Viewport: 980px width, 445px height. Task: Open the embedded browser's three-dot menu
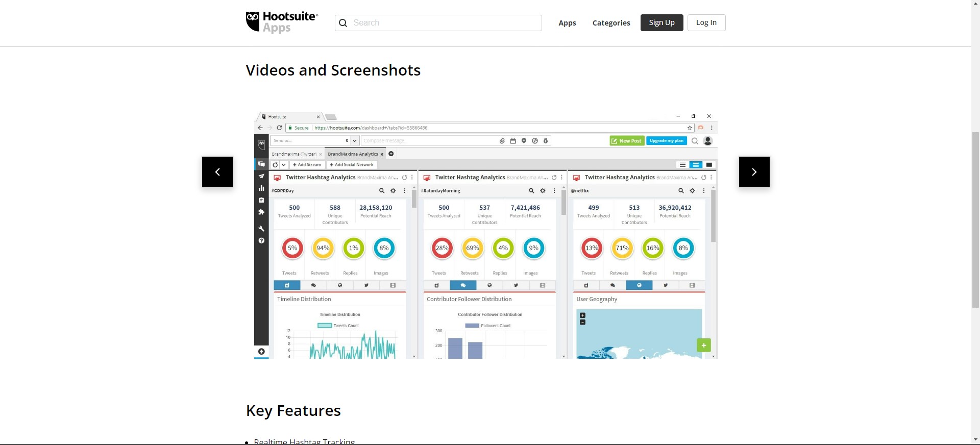tap(712, 128)
